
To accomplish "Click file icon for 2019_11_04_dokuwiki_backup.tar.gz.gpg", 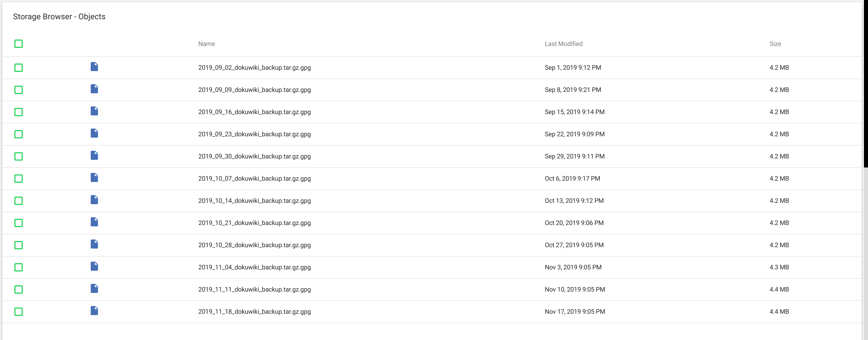I will point(94,266).
